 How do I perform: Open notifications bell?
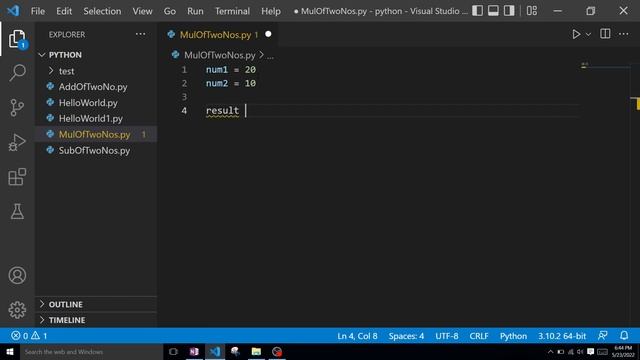(624, 336)
